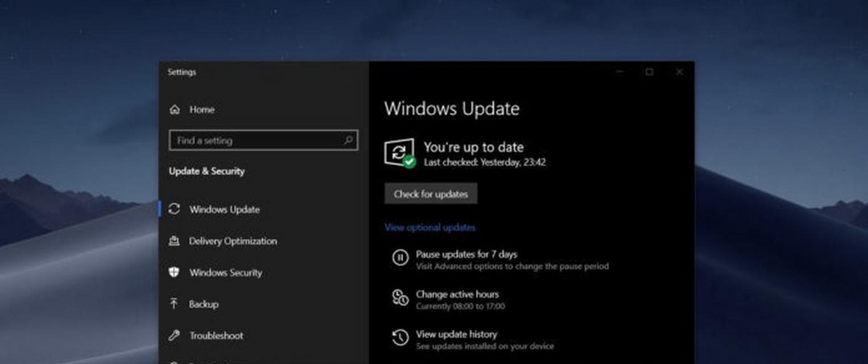Screen dimensions: 868x364
Task: Select Pause updates for 7 days
Action: (466, 254)
